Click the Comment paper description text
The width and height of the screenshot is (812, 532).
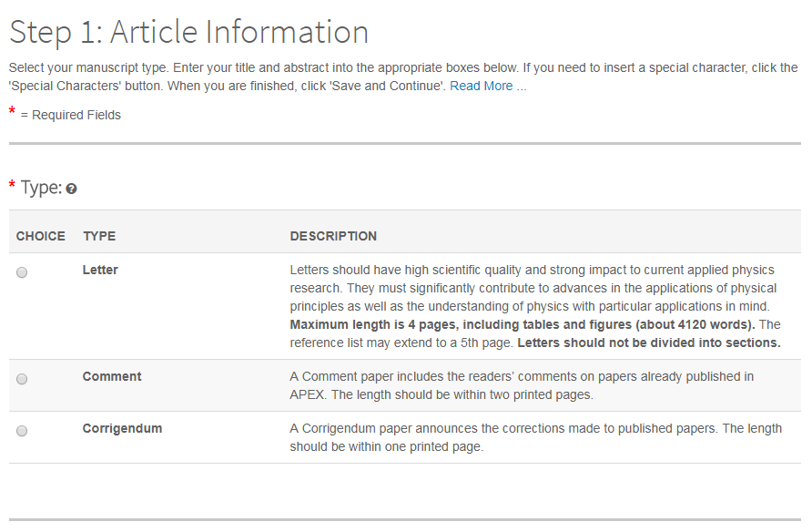[x=522, y=385]
